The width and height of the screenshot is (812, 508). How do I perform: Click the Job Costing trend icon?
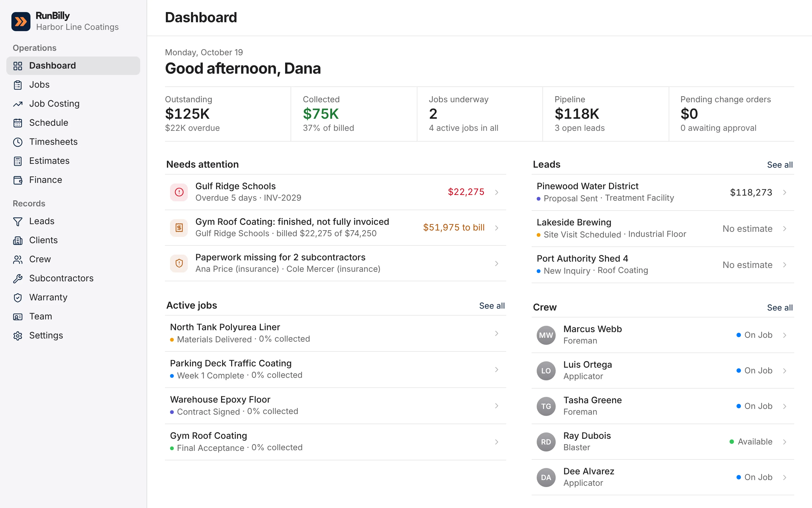point(18,104)
